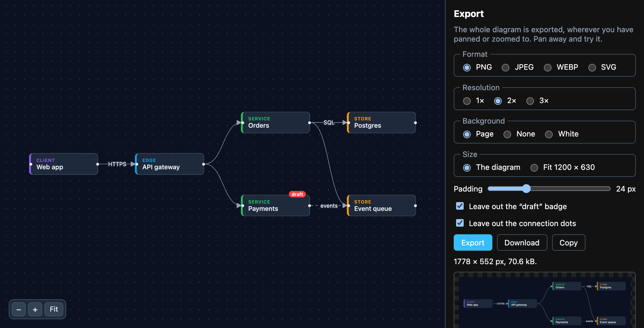Viewport: 644px width, 328px height.
Task: Select the 2× resolution option
Action: [498, 101]
